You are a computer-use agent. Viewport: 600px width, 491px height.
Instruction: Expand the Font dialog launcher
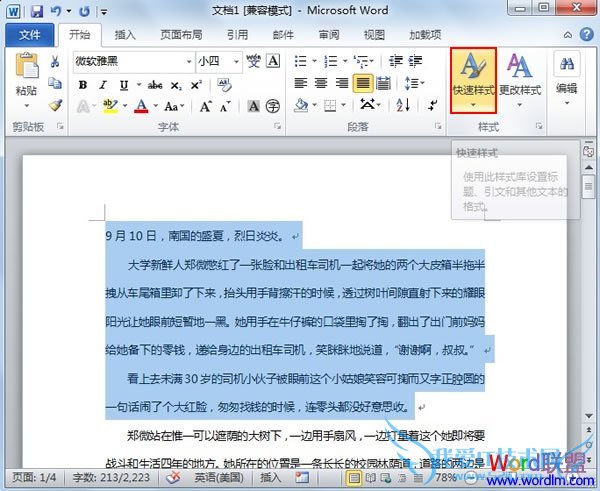[x=277, y=126]
